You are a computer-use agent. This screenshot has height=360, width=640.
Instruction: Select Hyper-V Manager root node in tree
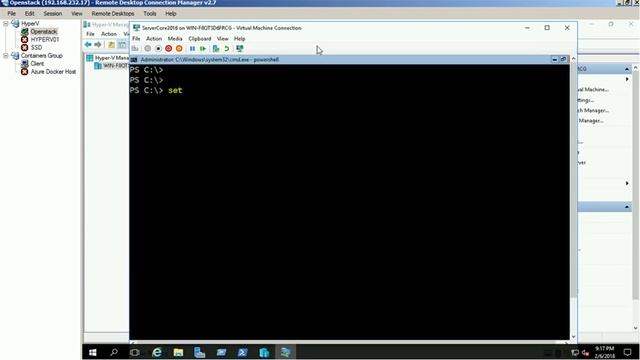[x=111, y=58]
